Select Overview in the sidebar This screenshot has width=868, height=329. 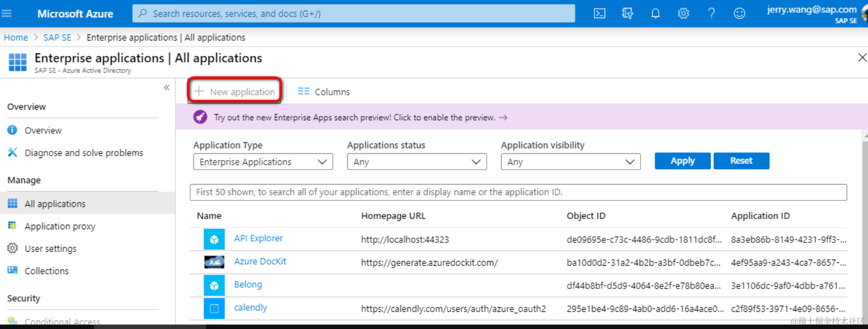tap(43, 130)
